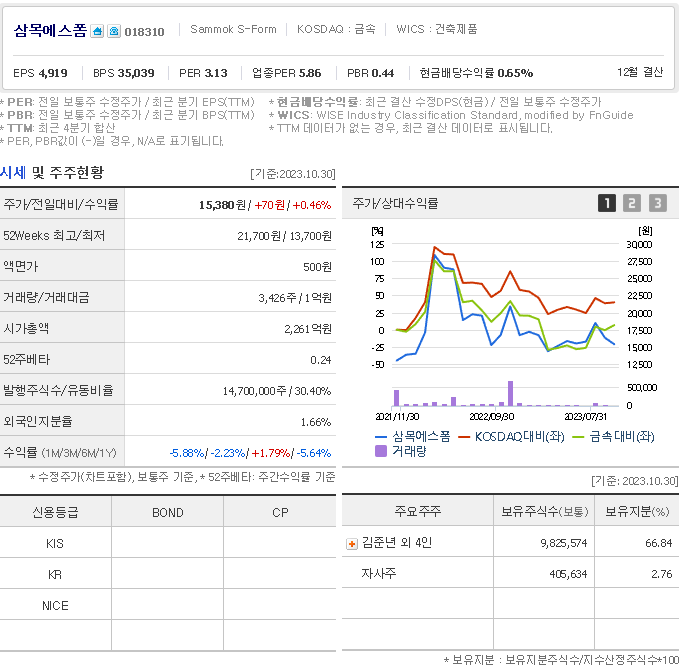The width and height of the screenshot is (685, 671).
Task: Click the KIS rating row label
Action: point(55,544)
